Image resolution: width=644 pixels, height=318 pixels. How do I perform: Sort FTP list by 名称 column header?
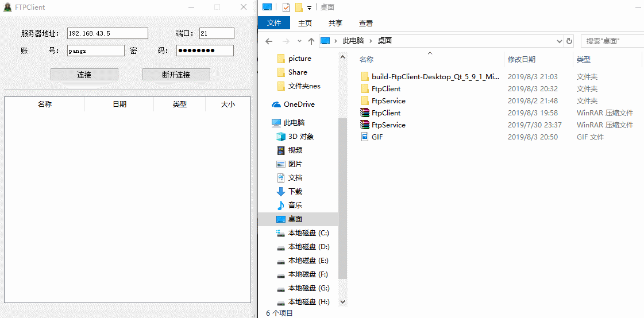coord(45,104)
